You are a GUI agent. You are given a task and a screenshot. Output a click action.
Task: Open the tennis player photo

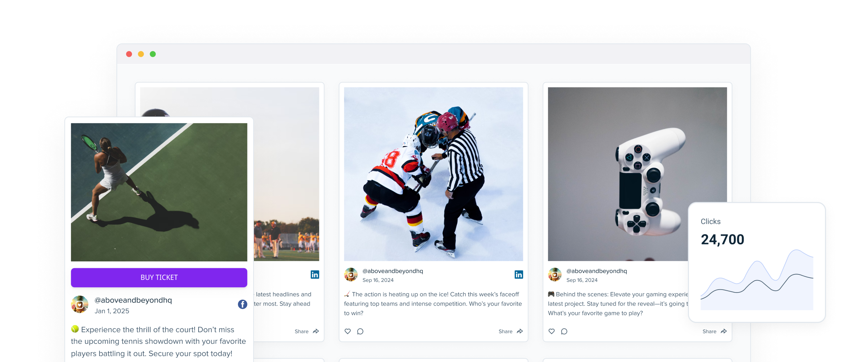[159, 192]
